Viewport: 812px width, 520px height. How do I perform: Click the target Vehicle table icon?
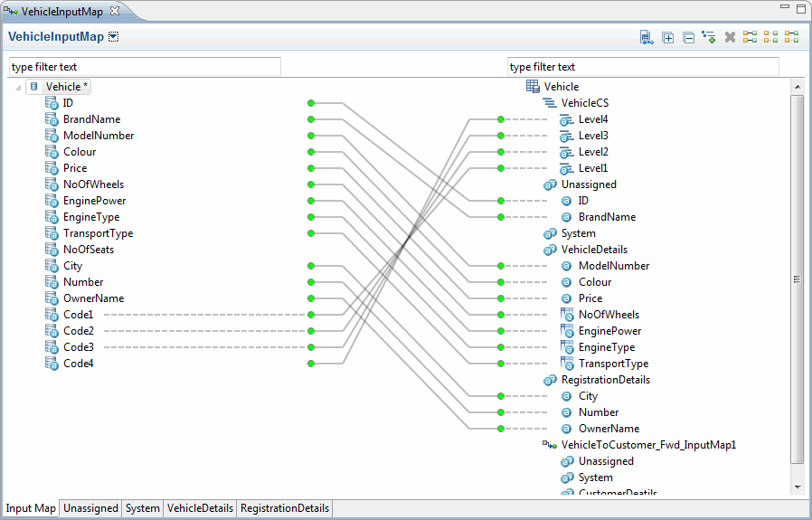coord(533,87)
